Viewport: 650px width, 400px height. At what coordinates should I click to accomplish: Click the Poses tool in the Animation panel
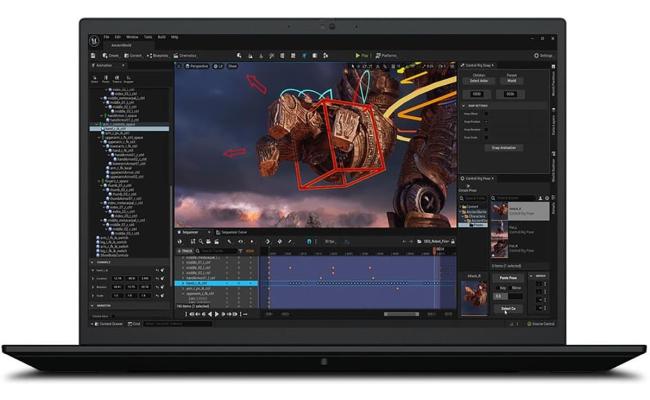click(106, 79)
